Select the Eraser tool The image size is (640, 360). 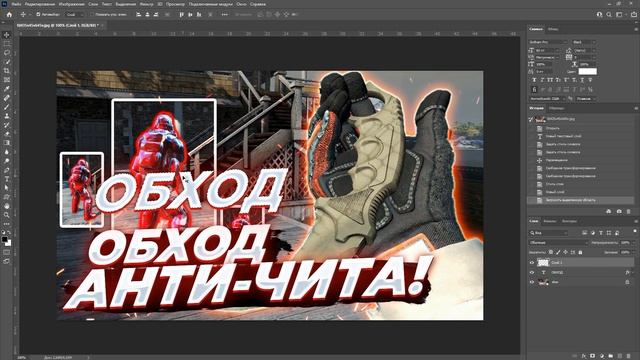[7, 134]
